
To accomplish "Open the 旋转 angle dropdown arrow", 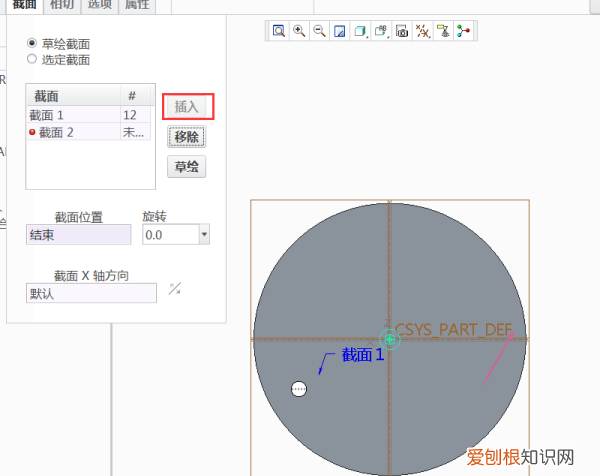I will 204,234.
